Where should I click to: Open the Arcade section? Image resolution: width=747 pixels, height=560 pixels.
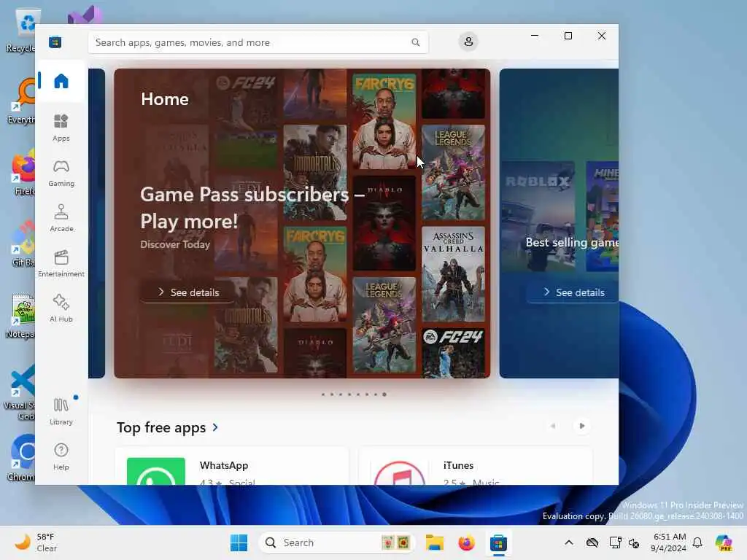point(61,217)
